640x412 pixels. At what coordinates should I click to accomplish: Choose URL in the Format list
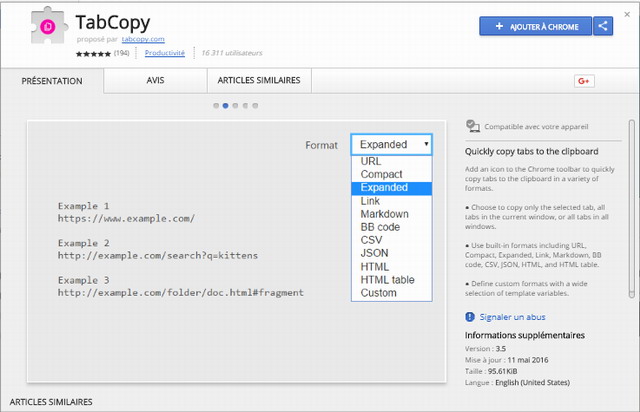coord(391,161)
